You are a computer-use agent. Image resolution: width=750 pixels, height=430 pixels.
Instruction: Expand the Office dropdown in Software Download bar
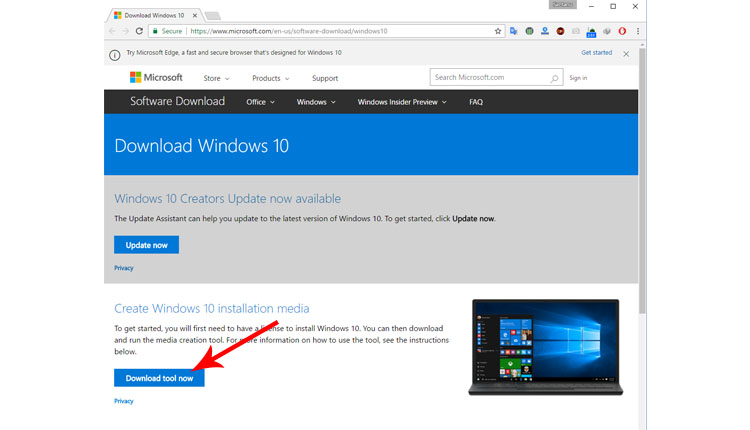pyautogui.click(x=260, y=102)
